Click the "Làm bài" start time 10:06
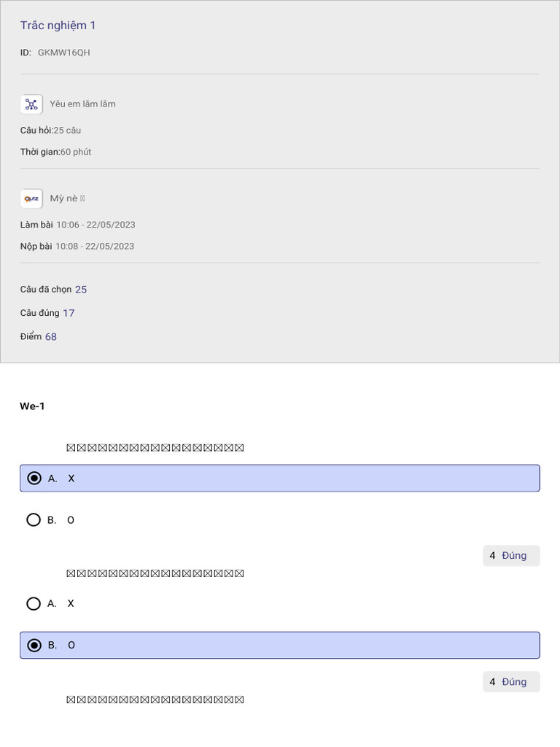 tap(96, 225)
